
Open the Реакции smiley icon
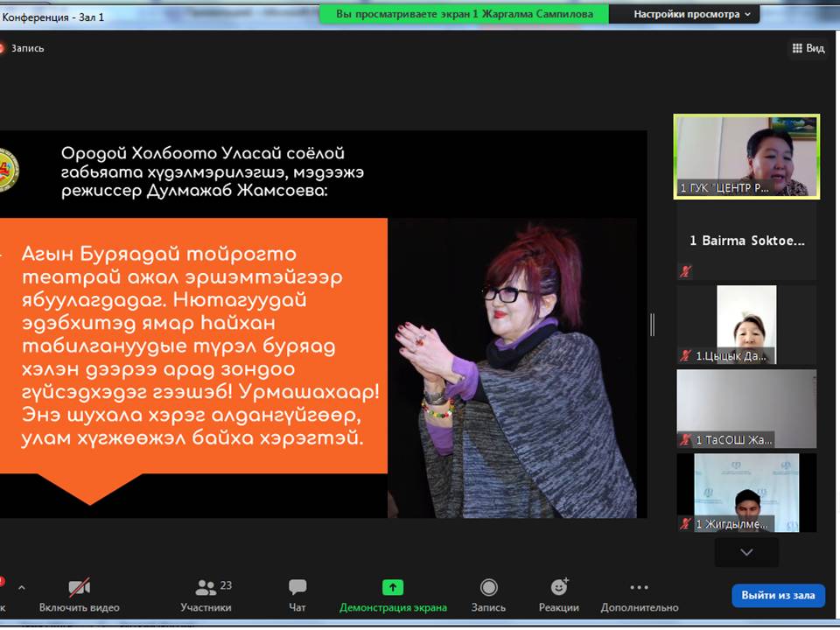(559, 588)
